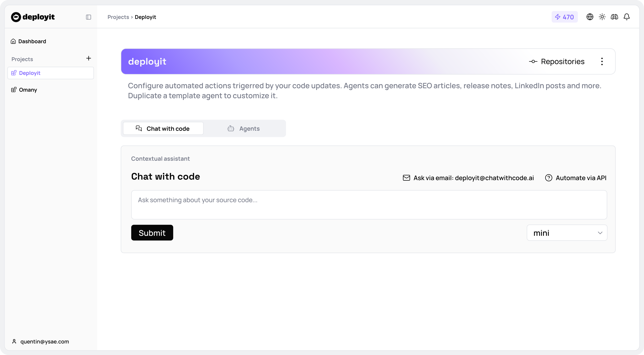Open the three-dot menu on the deployit banner

pyautogui.click(x=602, y=61)
